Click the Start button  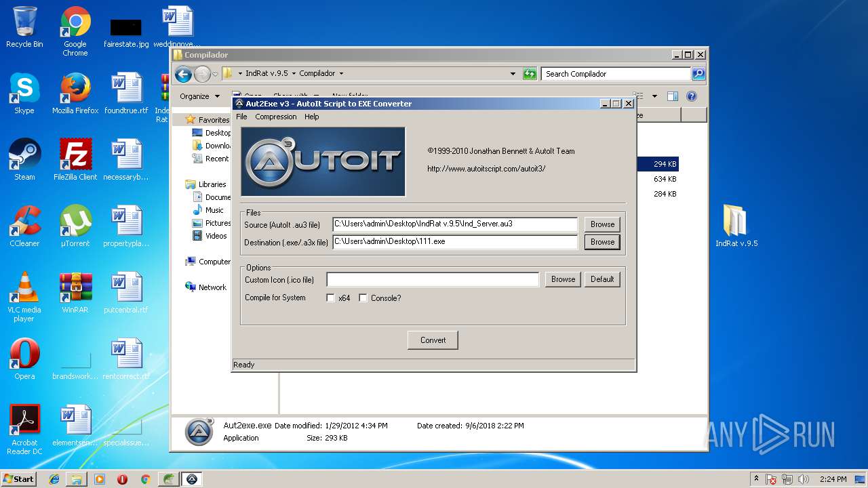click(19, 479)
